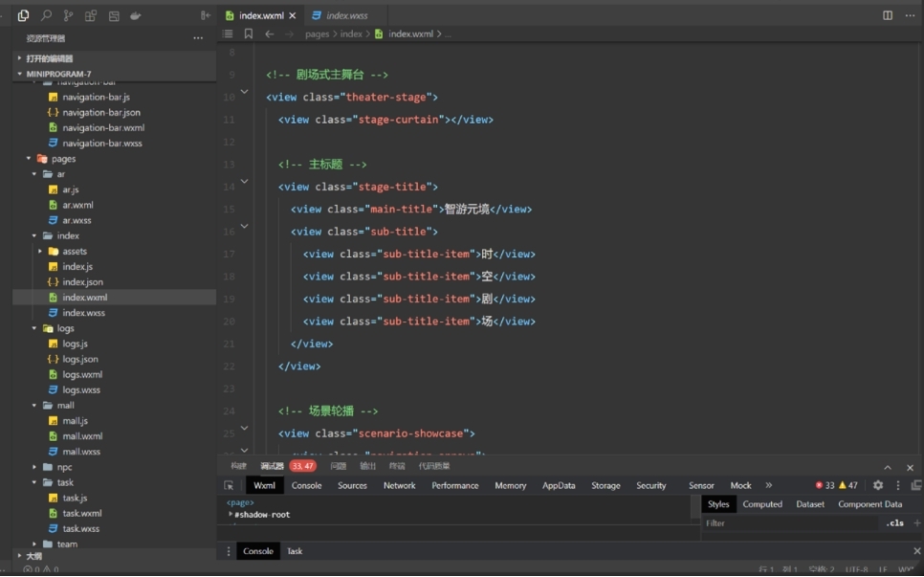This screenshot has height=577, width=924.
Task: Open navigation-bar.js file
Action: 96,97
